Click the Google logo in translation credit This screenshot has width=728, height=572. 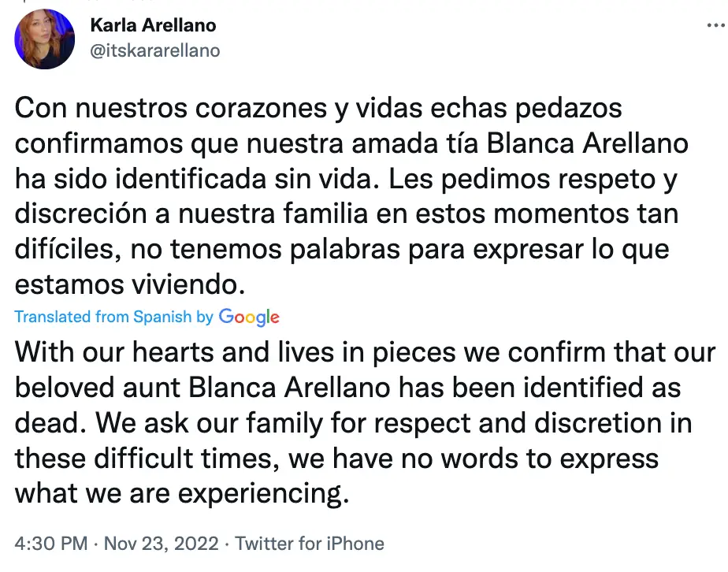(x=249, y=317)
